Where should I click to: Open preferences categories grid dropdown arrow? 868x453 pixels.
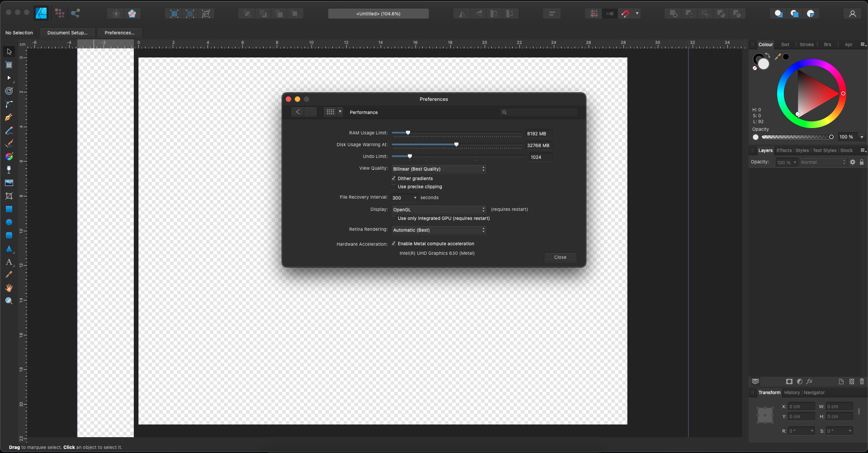(340, 112)
